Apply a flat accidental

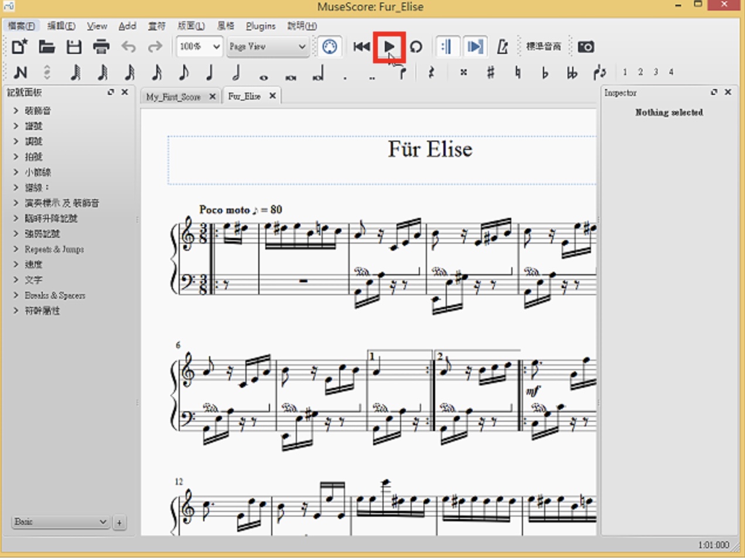tap(545, 72)
